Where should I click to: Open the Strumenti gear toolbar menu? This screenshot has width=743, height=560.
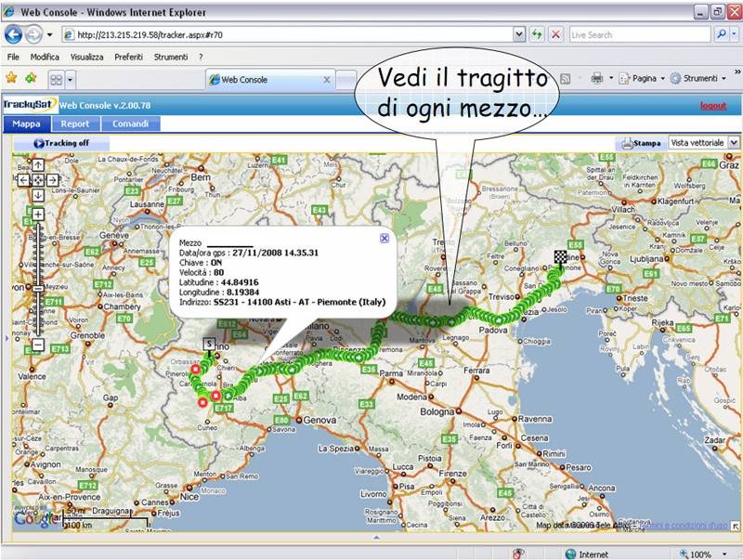tap(697, 78)
